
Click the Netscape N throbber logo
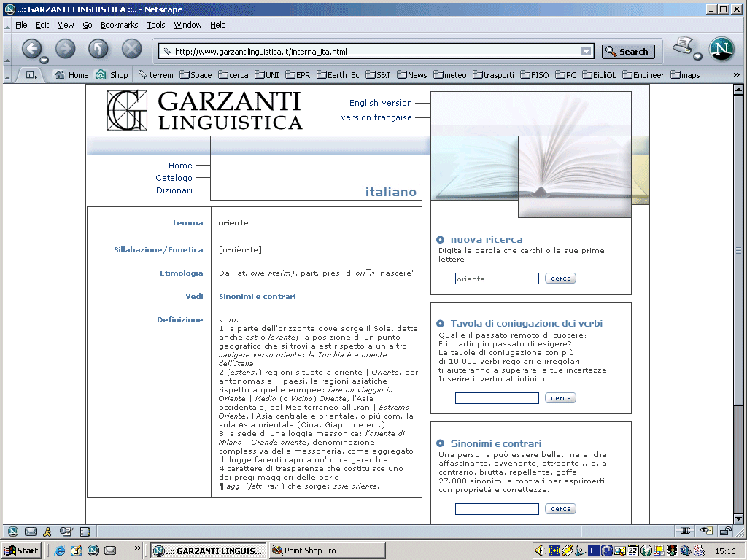(721, 49)
